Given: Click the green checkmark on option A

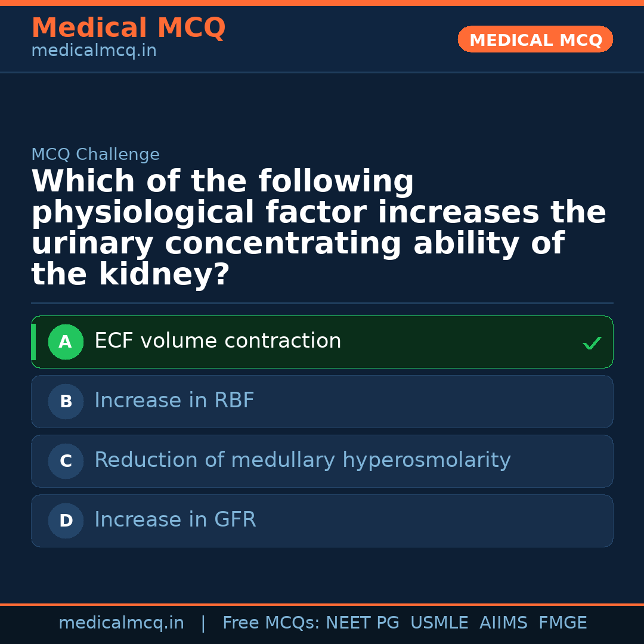Looking at the screenshot, I should tap(592, 343).
